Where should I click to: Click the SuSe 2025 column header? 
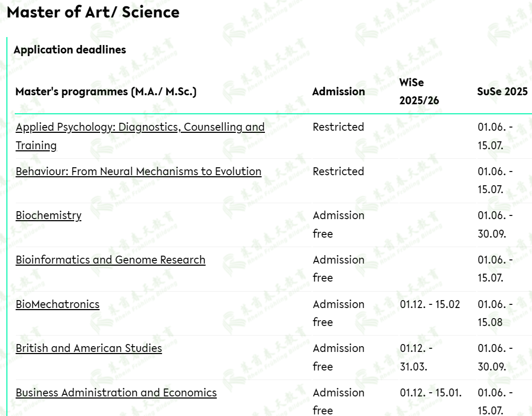point(502,92)
